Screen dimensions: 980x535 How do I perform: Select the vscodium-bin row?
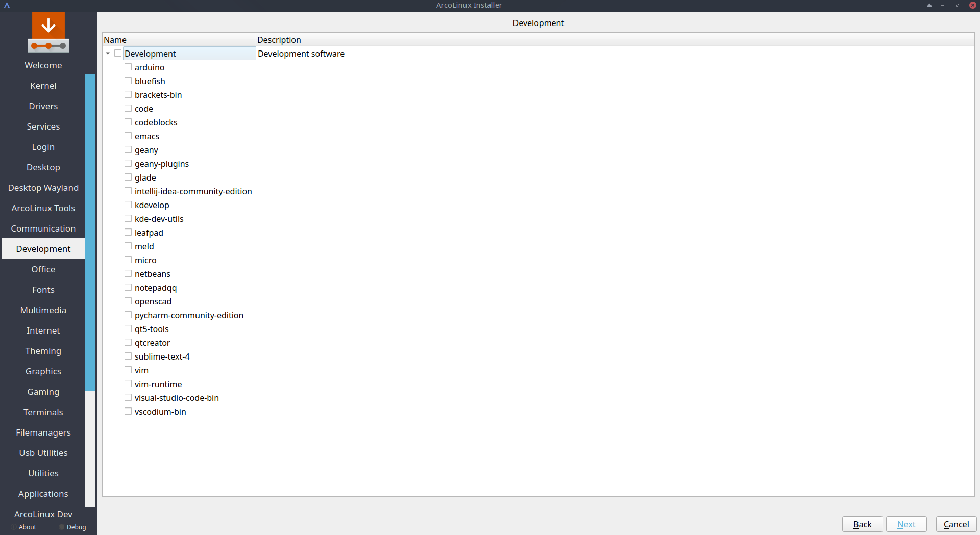pos(160,412)
